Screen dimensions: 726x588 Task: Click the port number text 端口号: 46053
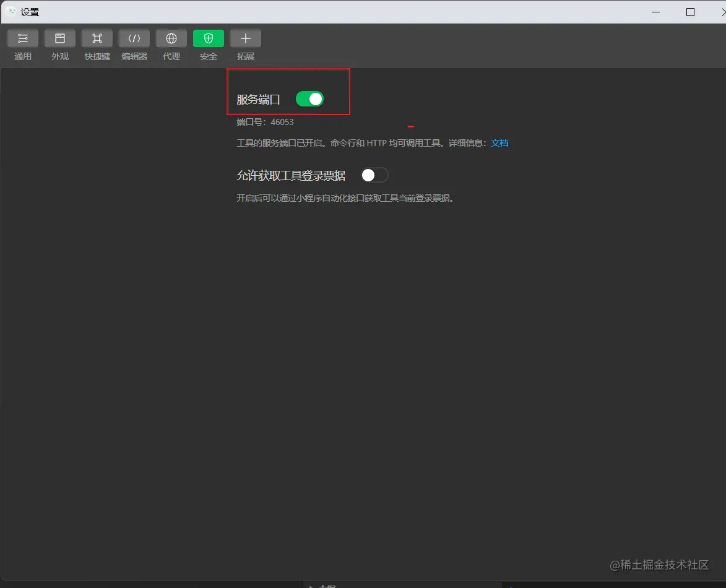265,122
